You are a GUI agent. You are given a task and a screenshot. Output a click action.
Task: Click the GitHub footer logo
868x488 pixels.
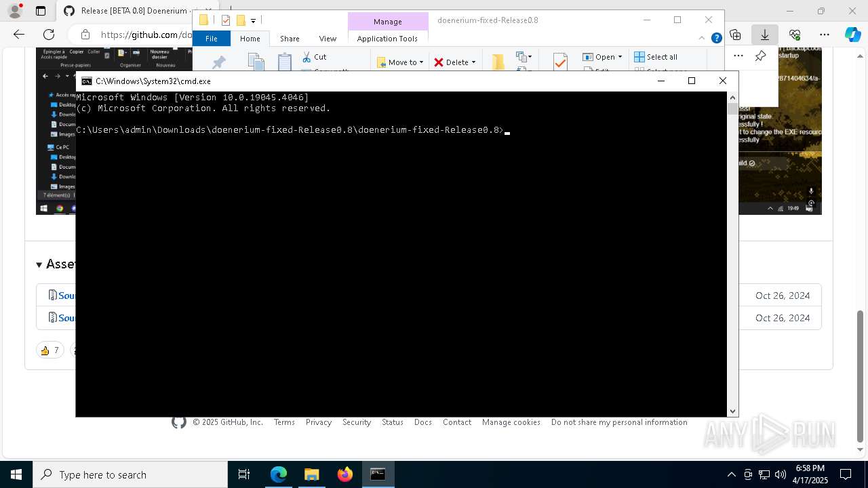tap(179, 422)
